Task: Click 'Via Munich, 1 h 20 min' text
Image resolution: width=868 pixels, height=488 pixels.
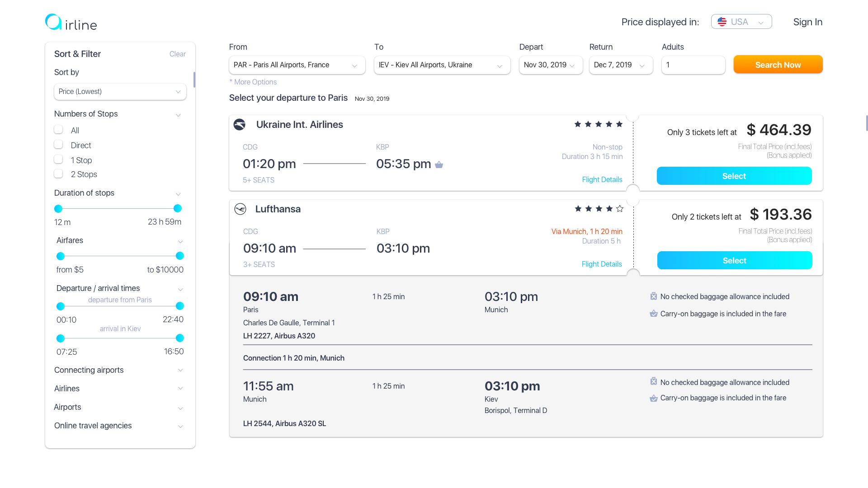Action: [587, 231]
